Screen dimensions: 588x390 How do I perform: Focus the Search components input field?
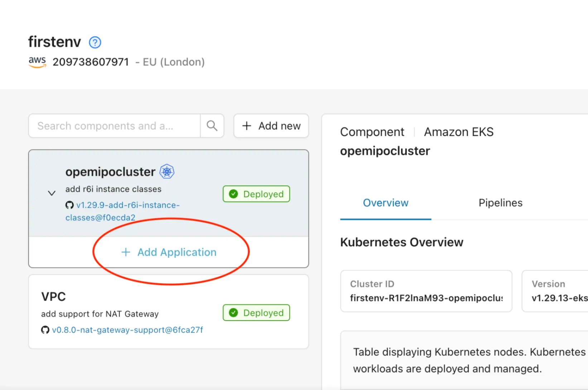point(114,126)
